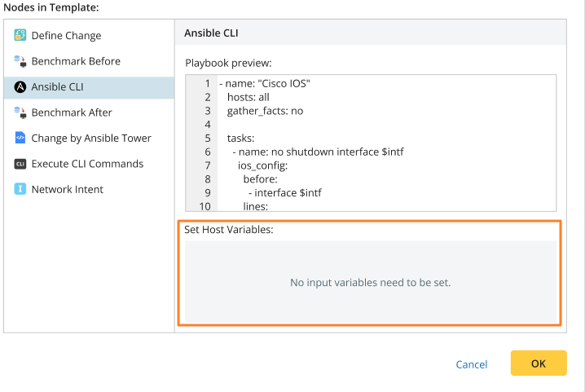Image resolution: width=585 pixels, height=392 pixels.
Task: Click the Benchmark Before node icon
Action: coord(20,61)
